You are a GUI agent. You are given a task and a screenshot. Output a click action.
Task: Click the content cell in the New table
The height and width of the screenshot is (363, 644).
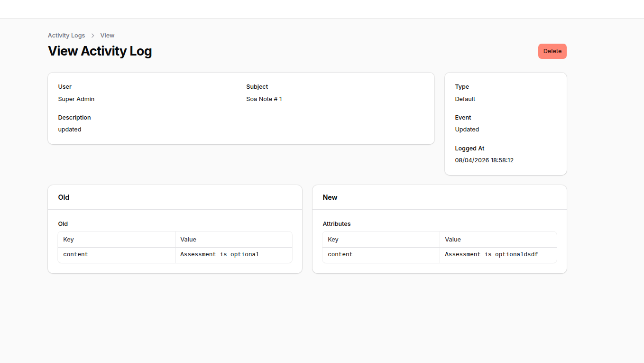340,254
